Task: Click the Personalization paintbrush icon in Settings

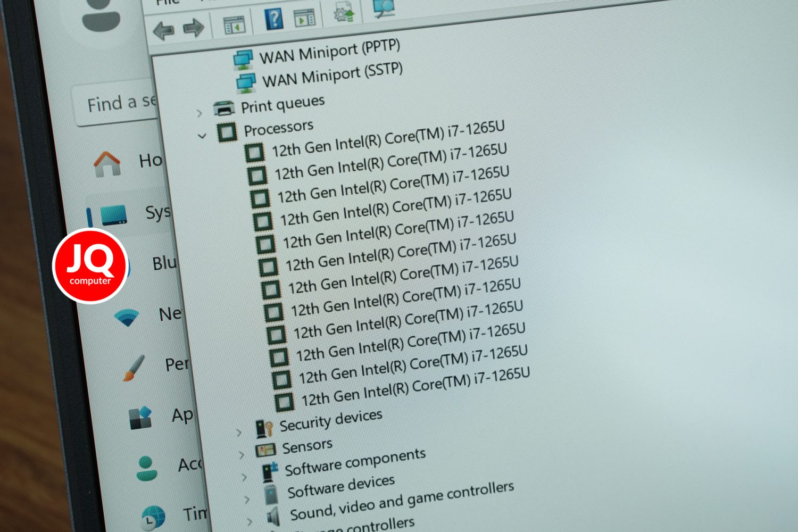Action: (134, 368)
